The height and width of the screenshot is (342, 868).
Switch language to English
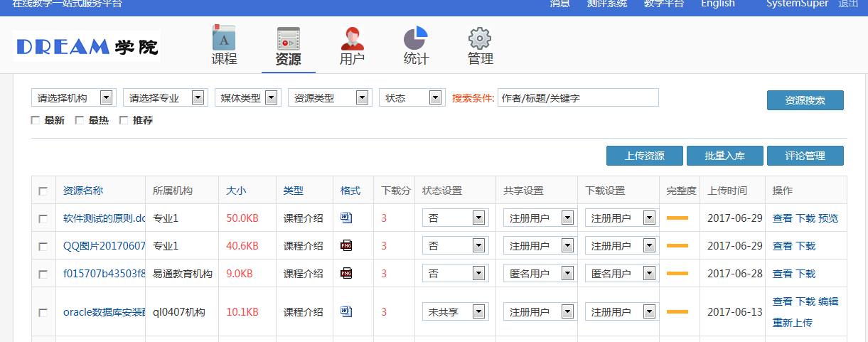[718, 4]
